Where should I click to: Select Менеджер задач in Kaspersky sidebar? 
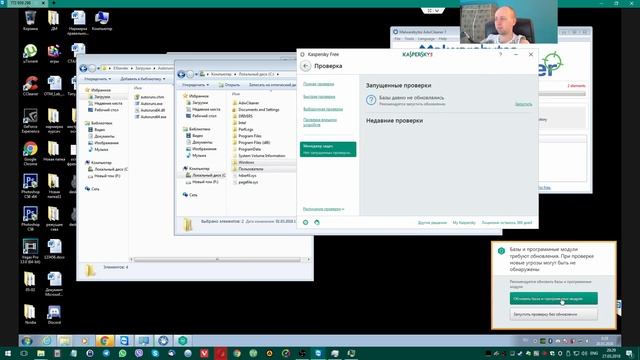pos(328,149)
